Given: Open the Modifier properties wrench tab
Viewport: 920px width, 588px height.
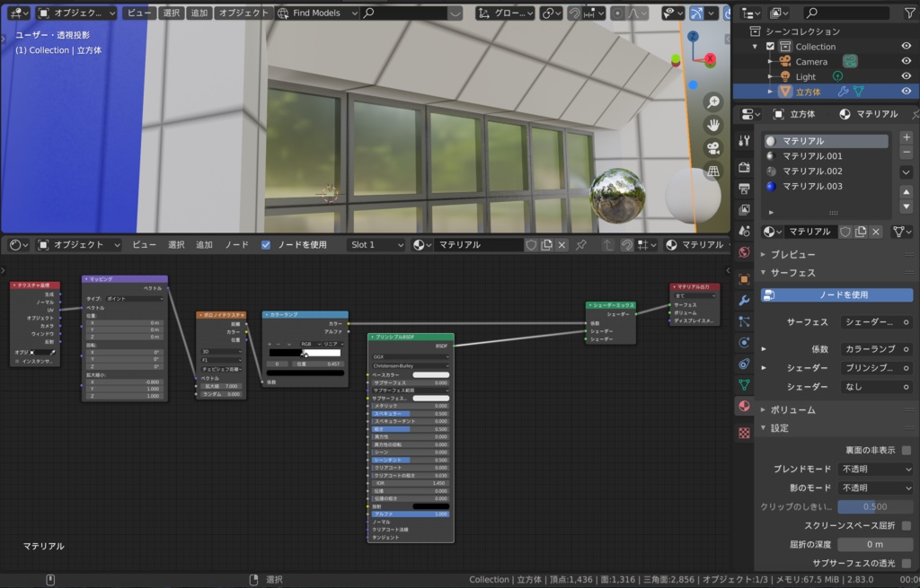Looking at the screenshot, I should (x=744, y=299).
